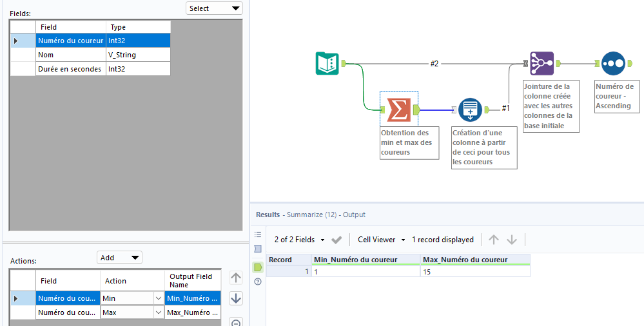This screenshot has height=326, width=644.
Task: Open the Add dropdown for Actions
Action: pos(119,258)
